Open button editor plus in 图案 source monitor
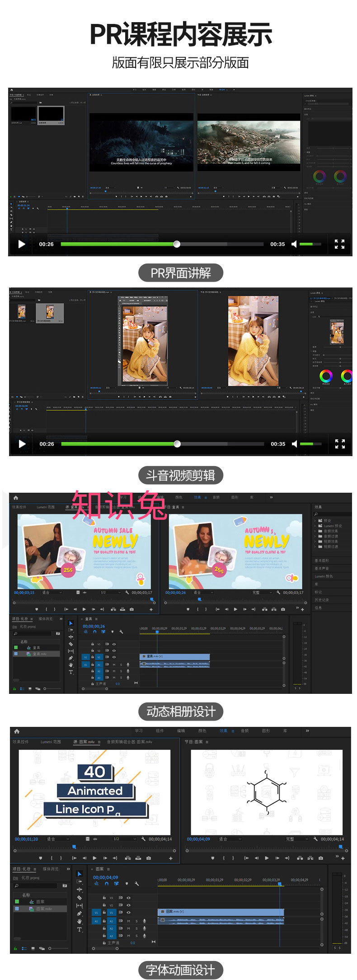 [170, 858]
